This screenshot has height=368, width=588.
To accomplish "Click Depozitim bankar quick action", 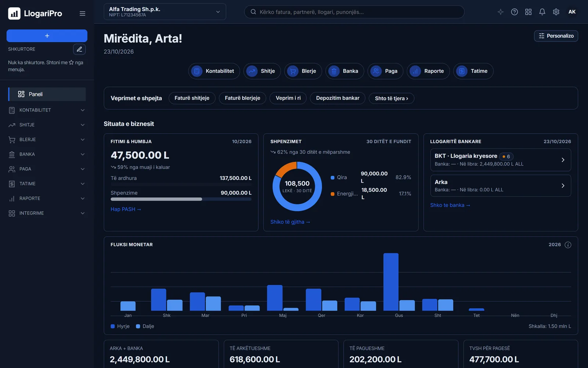I will pyautogui.click(x=338, y=98).
